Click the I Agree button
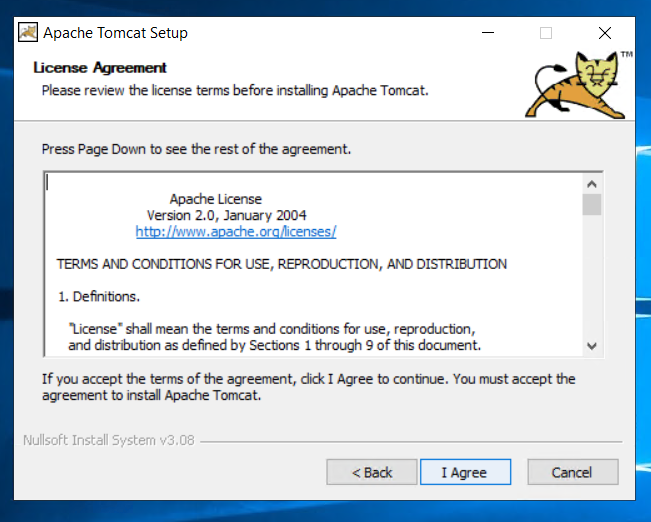The height and width of the screenshot is (522, 651). (465, 472)
